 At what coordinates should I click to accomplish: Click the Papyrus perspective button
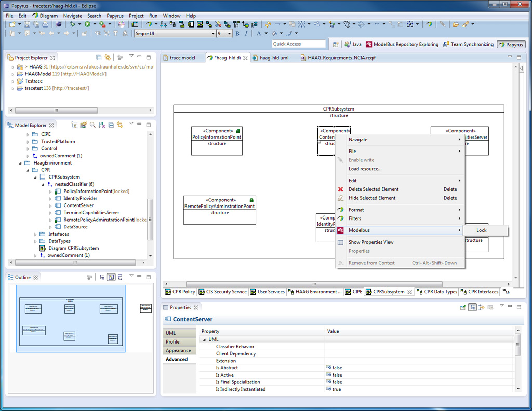[511, 45]
